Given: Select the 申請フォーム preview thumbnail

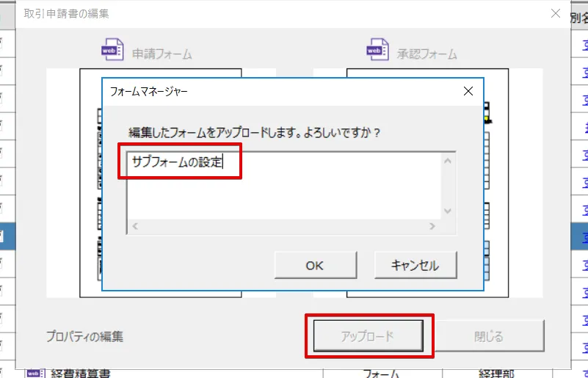Looking at the screenshot, I should coord(161,183).
